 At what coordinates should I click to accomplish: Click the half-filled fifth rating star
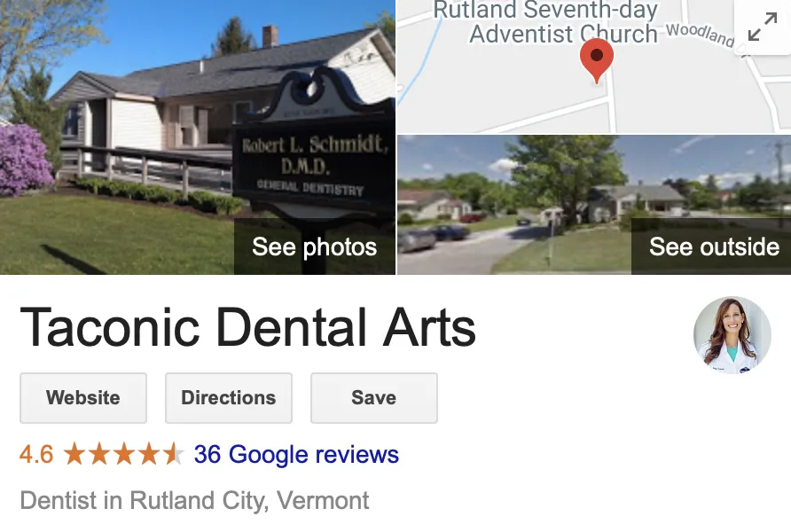coord(174,454)
